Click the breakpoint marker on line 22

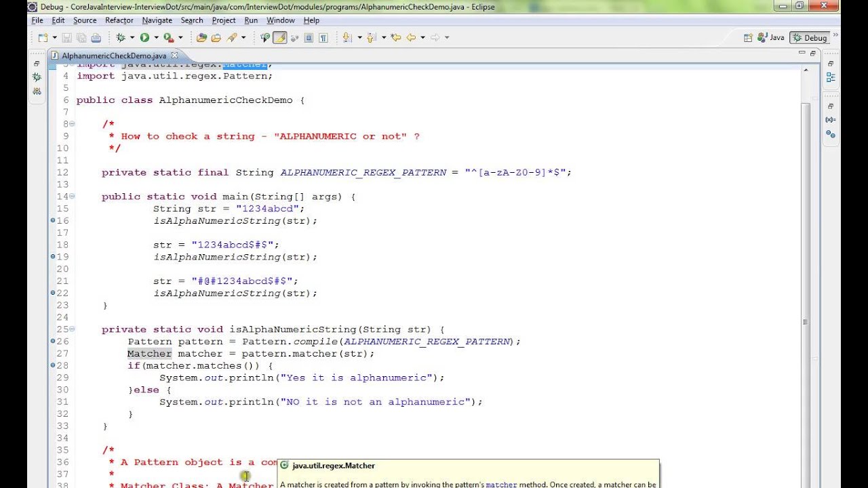click(53, 293)
